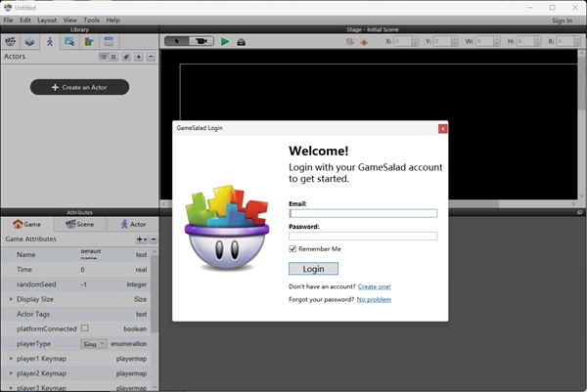
Task: Click the plus icon to add actor
Action: (139, 58)
